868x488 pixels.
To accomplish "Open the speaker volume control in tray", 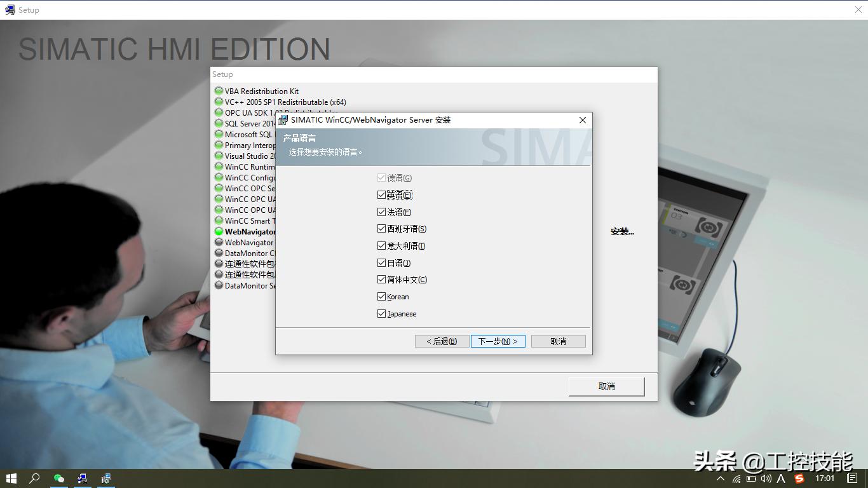I will (766, 478).
